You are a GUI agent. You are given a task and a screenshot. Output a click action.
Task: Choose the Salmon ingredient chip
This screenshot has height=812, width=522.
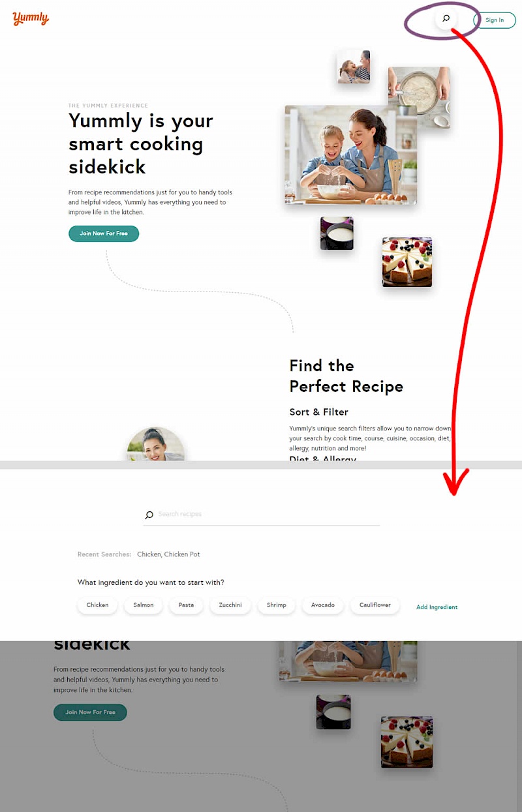144,605
